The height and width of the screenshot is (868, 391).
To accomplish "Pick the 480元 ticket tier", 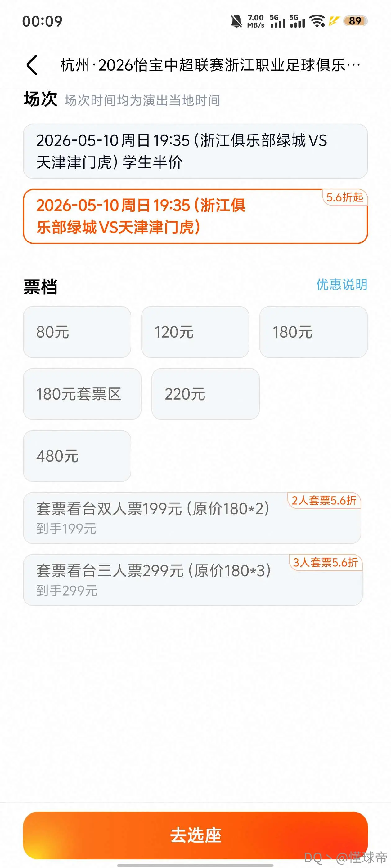I will [77, 456].
